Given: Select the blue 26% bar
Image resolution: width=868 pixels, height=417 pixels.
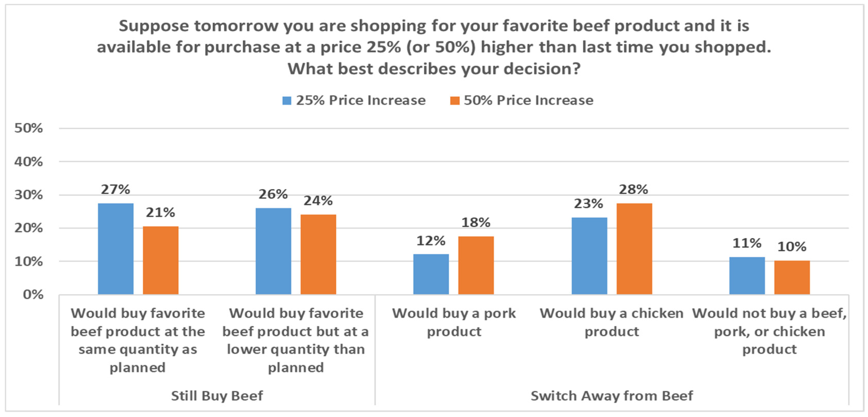Looking at the screenshot, I should click(273, 251).
